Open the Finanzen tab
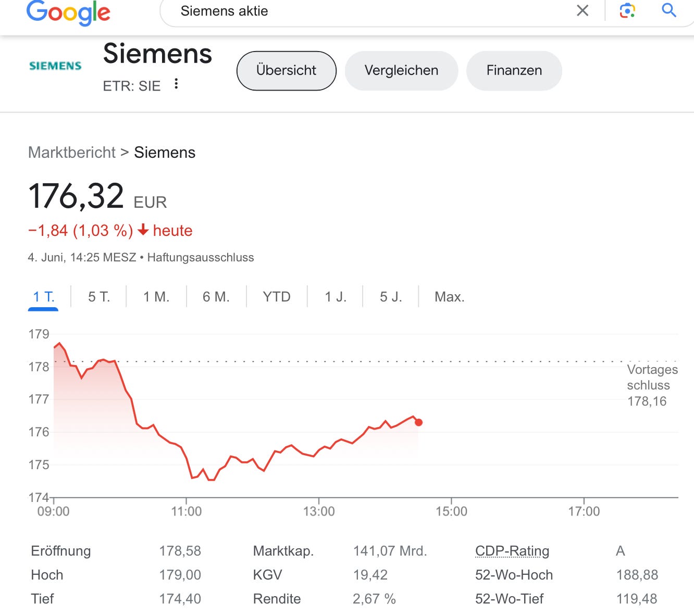Image resolution: width=694 pixels, height=616 pixels. (514, 70)
